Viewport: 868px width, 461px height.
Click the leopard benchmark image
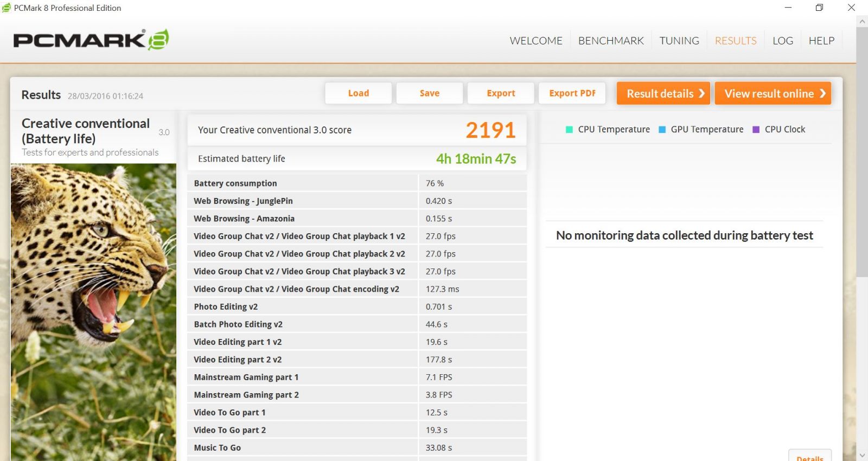coord(93,312)
